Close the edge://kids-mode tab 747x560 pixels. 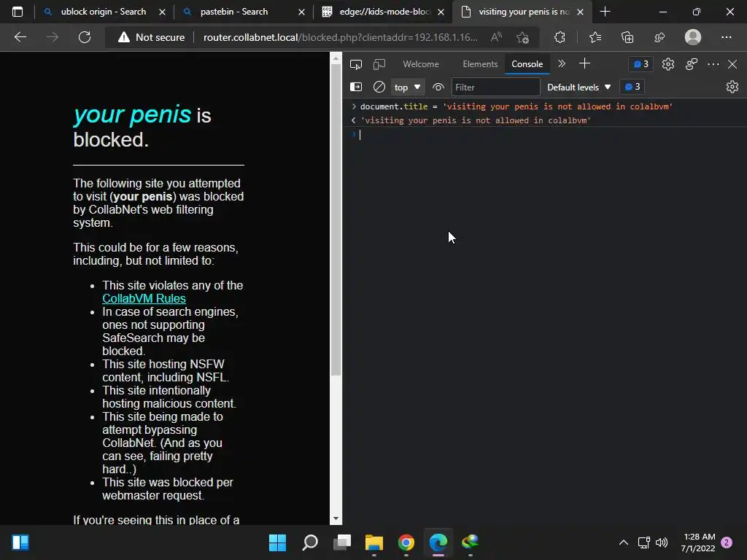pyautogui.click(x=441, y=12)
